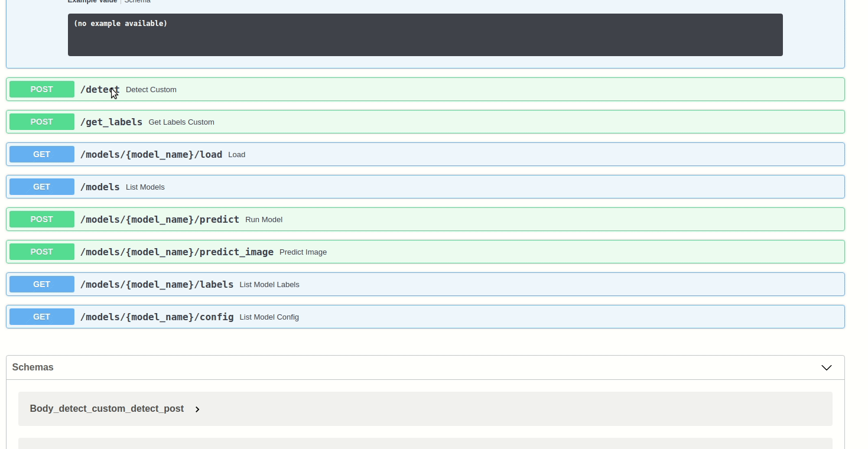This screenshot has height=449, width=868.
Task: Click the POST badge on /detect
Action: coord(41,89)
